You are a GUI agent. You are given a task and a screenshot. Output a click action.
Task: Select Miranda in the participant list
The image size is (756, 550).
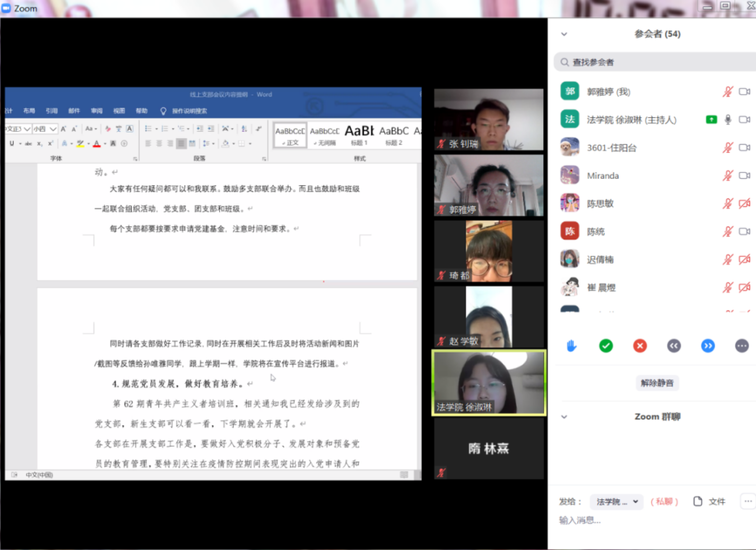click(x=603, y=176)
